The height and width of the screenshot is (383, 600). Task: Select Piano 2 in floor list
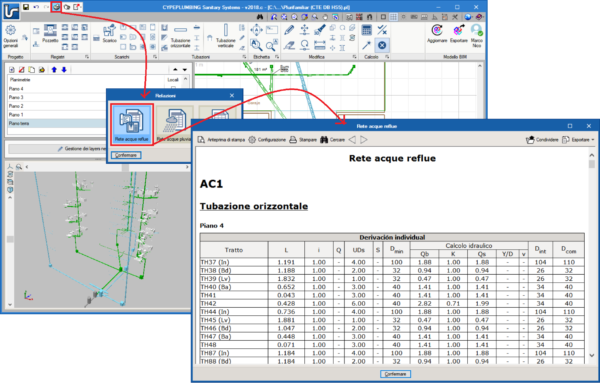[x=57, y=106]
